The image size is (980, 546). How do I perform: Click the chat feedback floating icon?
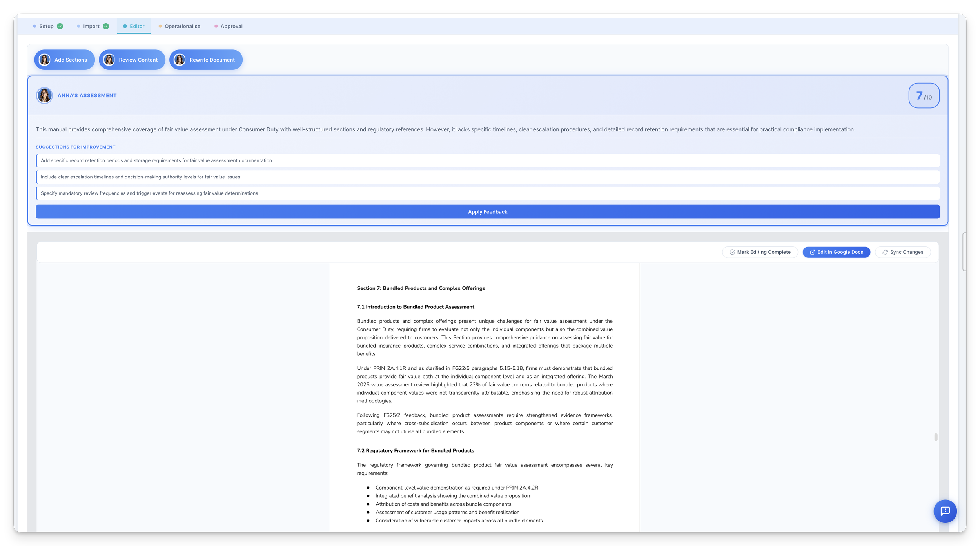tap(945, 511)
